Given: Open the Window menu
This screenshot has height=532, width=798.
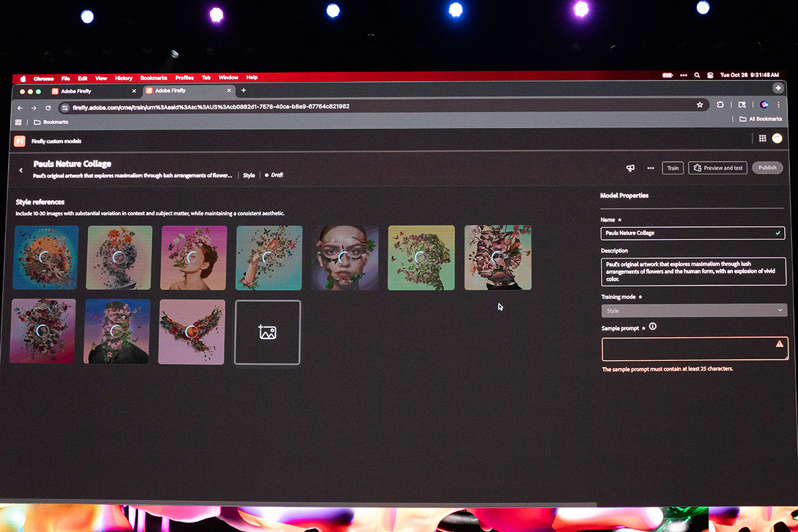Looking at the screenshot, I should pos(228,78).
